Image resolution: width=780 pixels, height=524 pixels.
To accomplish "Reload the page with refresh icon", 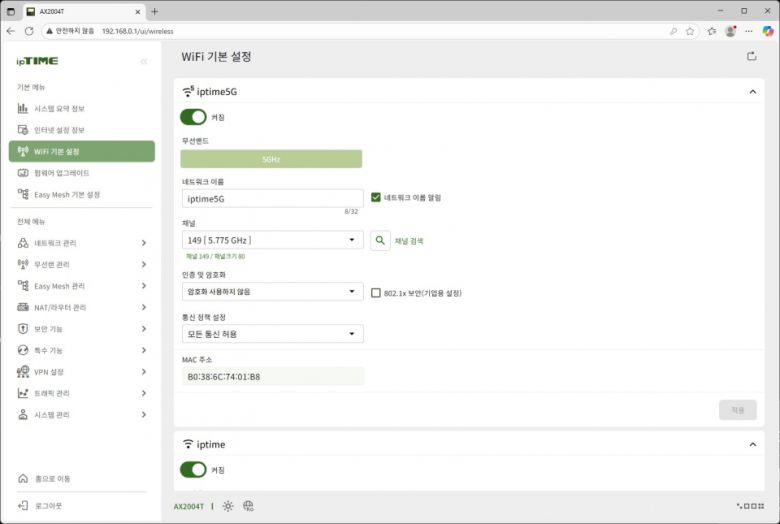I will tap(29, 31).
